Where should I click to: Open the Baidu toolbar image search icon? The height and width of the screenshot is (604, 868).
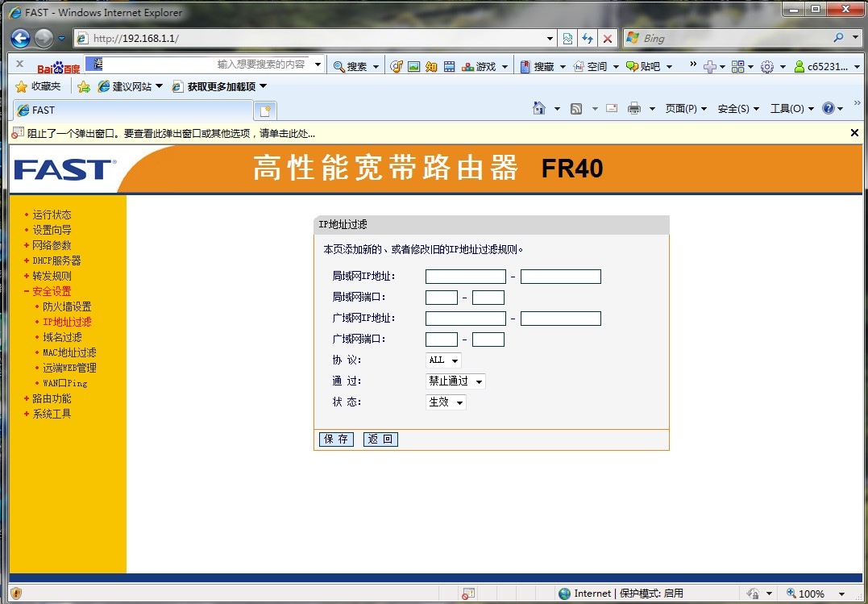point(414,66)
